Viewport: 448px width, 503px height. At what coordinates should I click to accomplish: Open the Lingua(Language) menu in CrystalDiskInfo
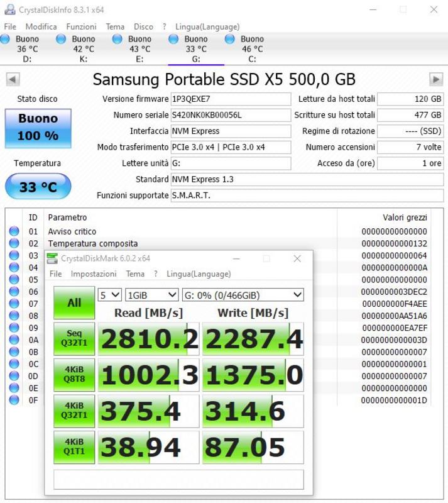pyautogui.click(x=207, y=26)
